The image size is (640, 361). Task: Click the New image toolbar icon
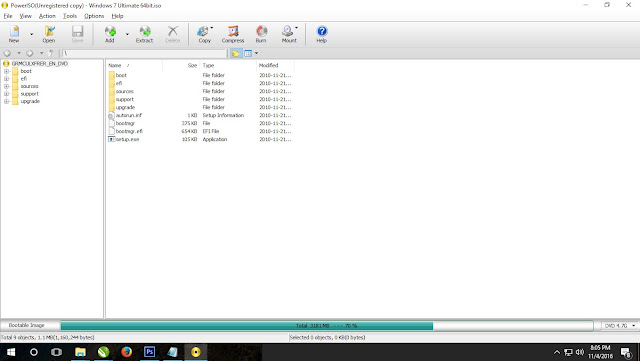(x=14, y=34)
